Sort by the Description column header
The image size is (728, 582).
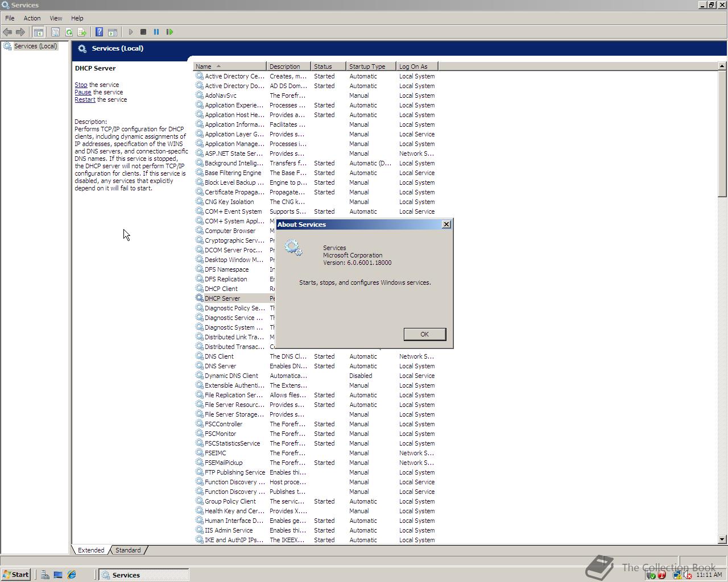(288, 66)
